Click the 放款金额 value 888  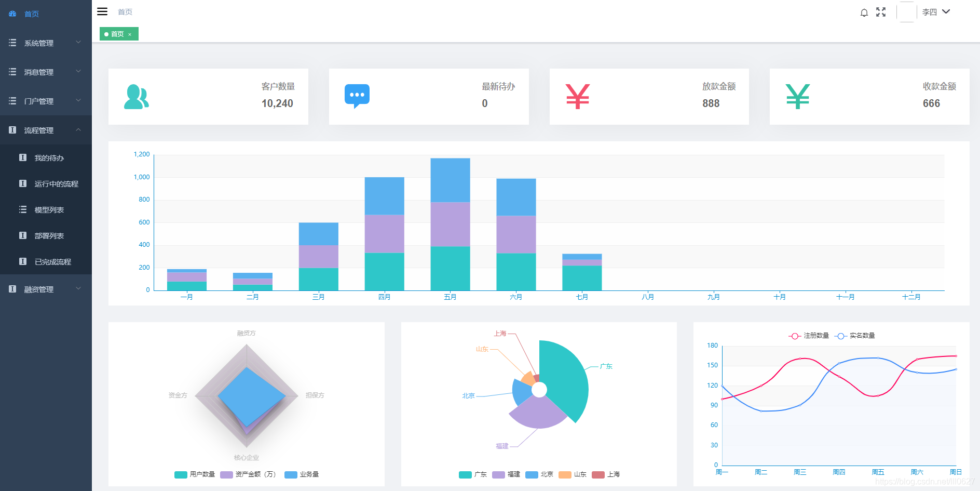[x=711, y=103]
